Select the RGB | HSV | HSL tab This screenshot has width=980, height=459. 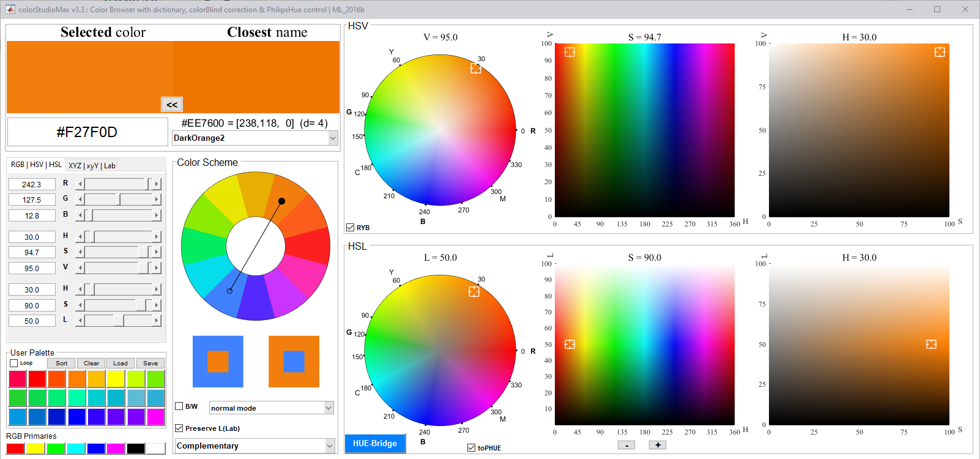[x=36, y=165]
